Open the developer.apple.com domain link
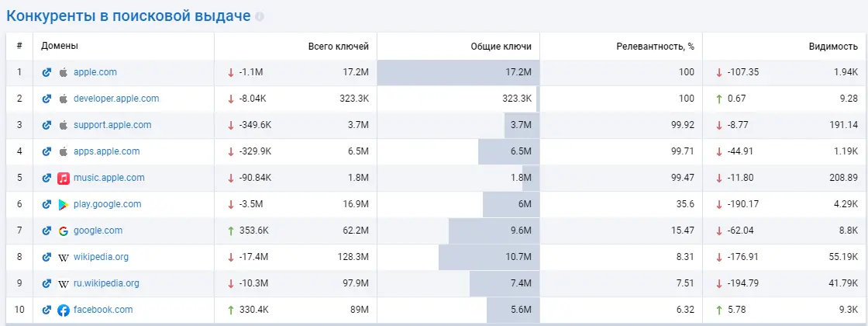This screenshot has height=326, width=868. [116, 99]
